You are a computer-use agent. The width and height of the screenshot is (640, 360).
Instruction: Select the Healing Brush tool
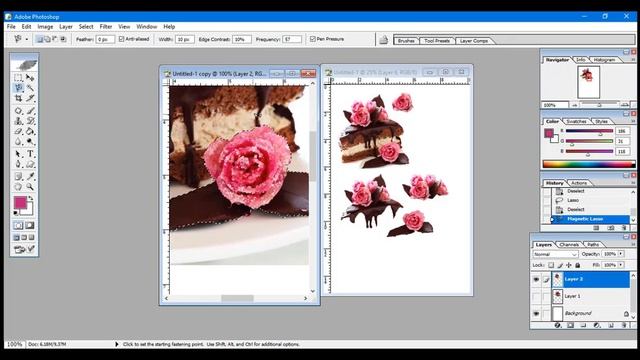(18, 111)
